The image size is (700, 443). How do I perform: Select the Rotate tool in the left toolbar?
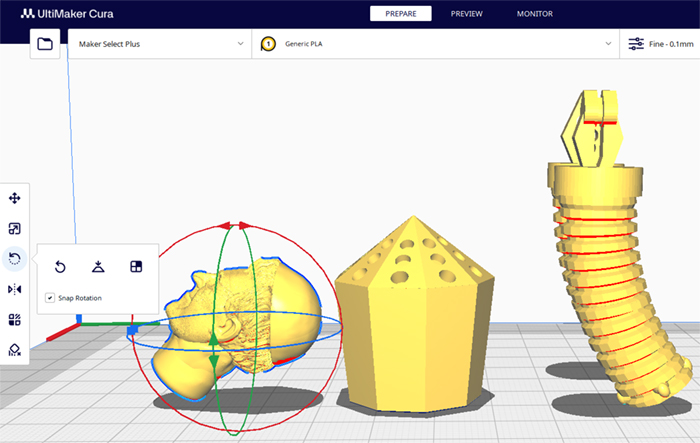[14, 259]
